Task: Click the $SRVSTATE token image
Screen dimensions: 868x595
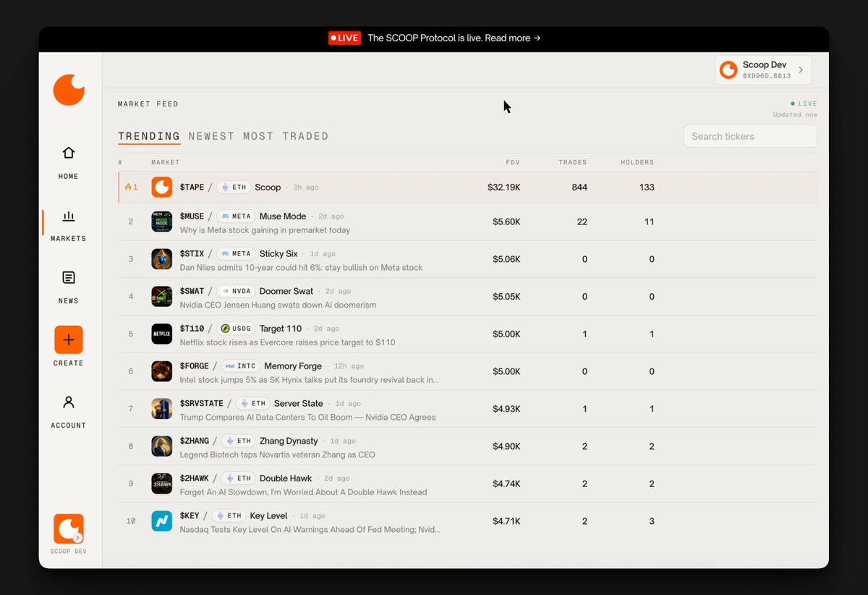Action: click(x=161, y=409)
